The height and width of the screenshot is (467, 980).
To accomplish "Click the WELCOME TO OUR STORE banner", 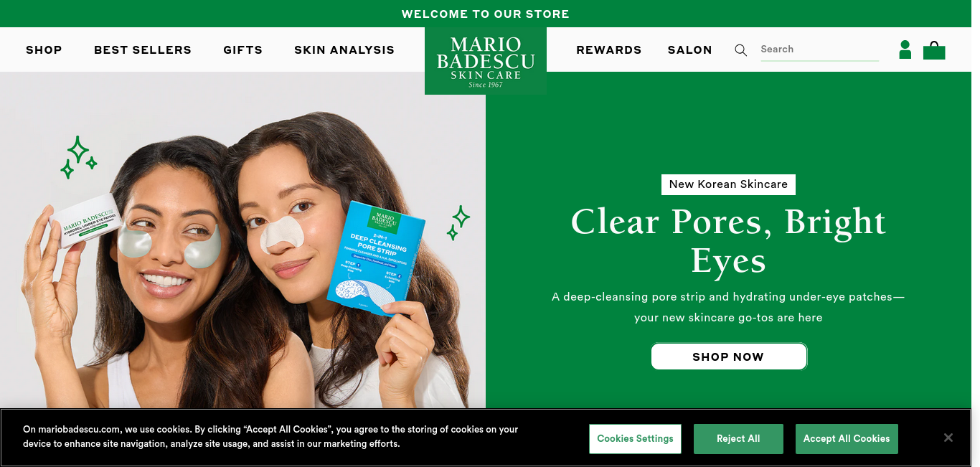I will click(x=486, y=14).
